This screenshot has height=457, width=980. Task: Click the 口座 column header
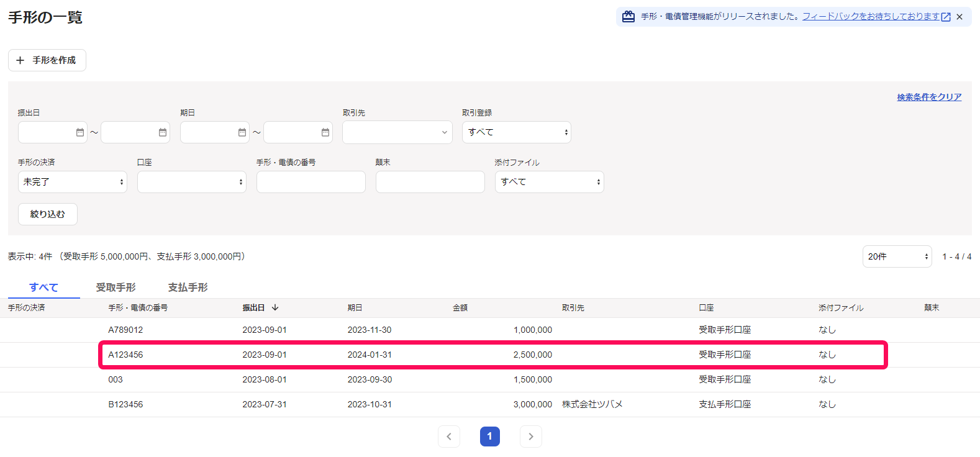pos(706,307)
